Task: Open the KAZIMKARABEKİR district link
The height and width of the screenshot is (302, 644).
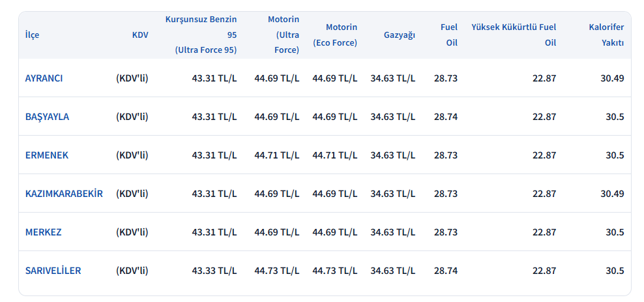Action: [x=64, y=194]
